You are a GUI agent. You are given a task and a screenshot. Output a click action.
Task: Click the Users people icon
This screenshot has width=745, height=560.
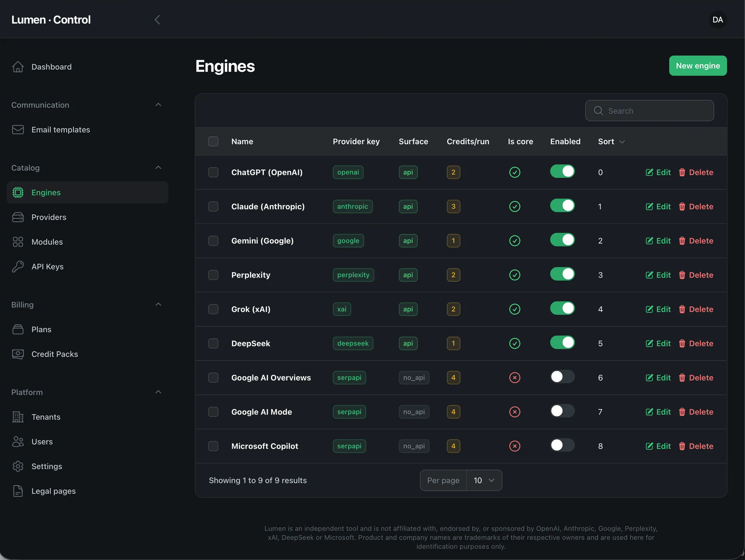click(18, 442)
